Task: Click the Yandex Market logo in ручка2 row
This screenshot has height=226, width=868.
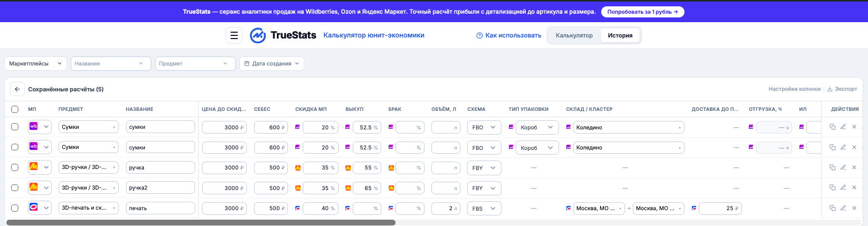Action: 34,187
